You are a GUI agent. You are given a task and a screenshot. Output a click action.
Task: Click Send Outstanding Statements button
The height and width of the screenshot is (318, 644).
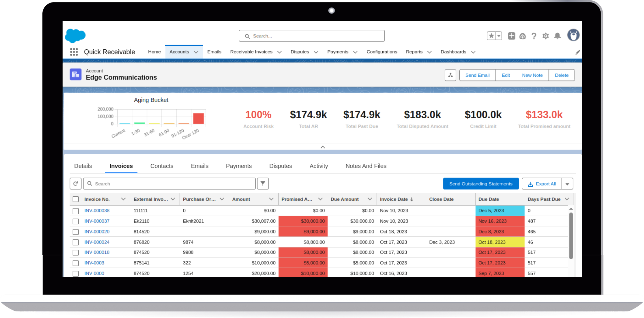point(480,184)
